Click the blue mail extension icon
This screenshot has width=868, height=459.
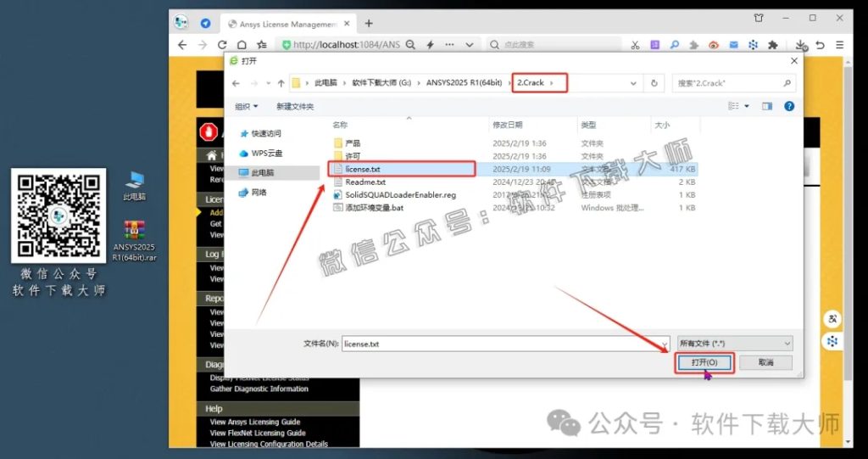[733, 45]
